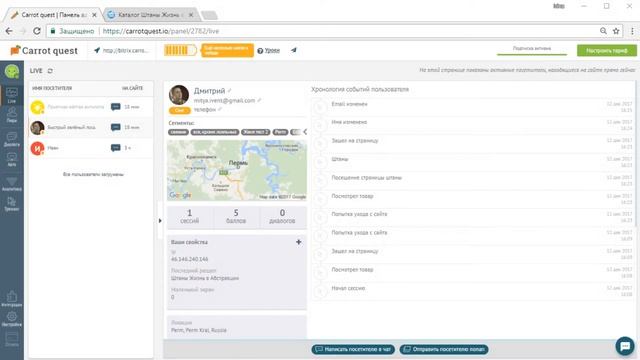Viewport: 640px width, 360px height.
Task: Click the orange trial notice button
Action: point(227,50)
